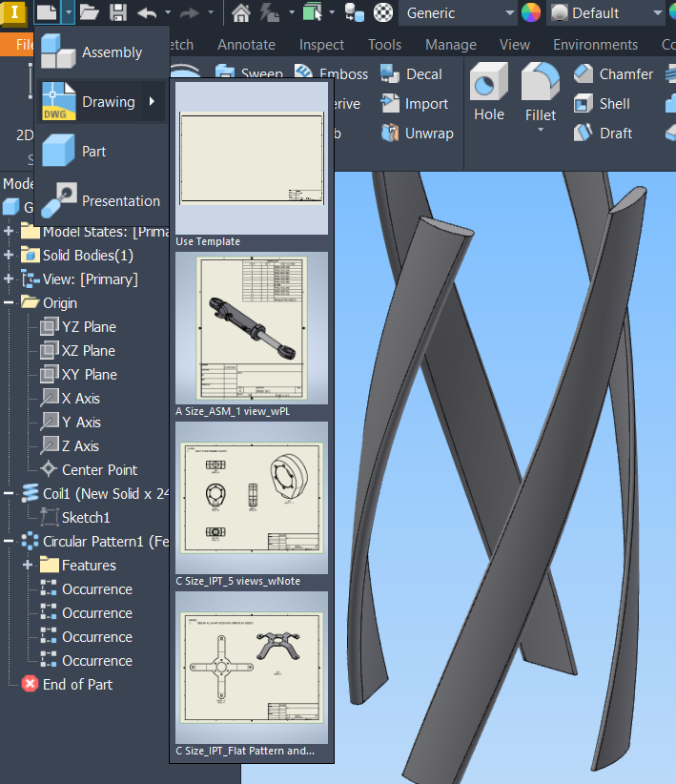Viewport: 676px width, 784px height.
Task: Select the Shell tool
Action: click(x=602, y=104)
